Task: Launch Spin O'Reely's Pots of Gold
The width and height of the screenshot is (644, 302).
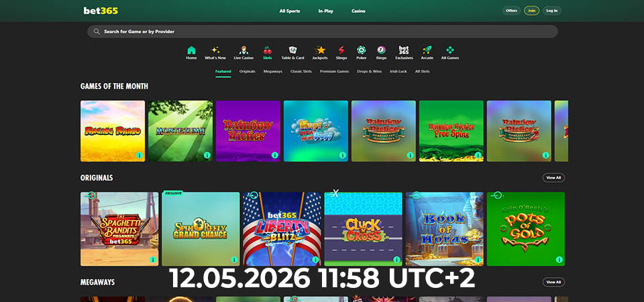Action: click(x=526, y=229)
